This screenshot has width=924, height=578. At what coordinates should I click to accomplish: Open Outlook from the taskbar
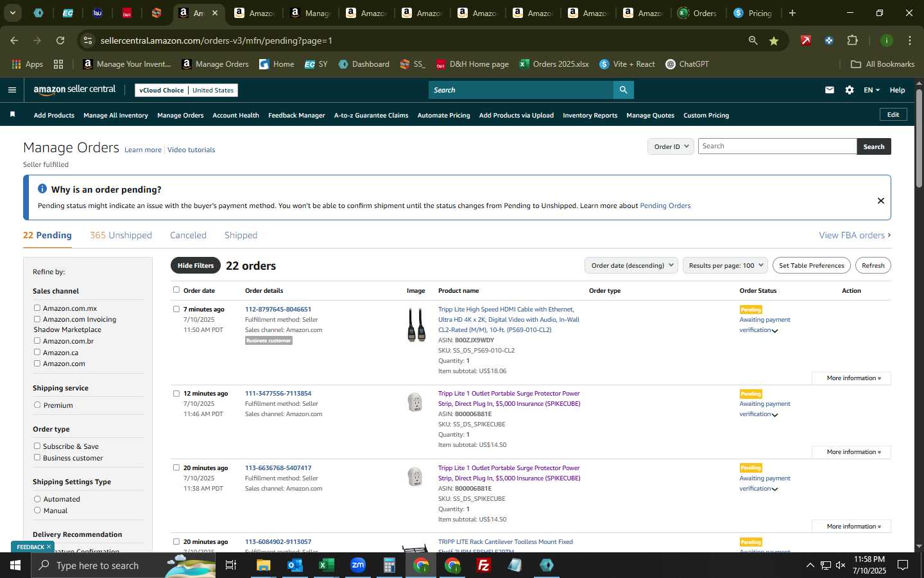(x=295, y=565)
